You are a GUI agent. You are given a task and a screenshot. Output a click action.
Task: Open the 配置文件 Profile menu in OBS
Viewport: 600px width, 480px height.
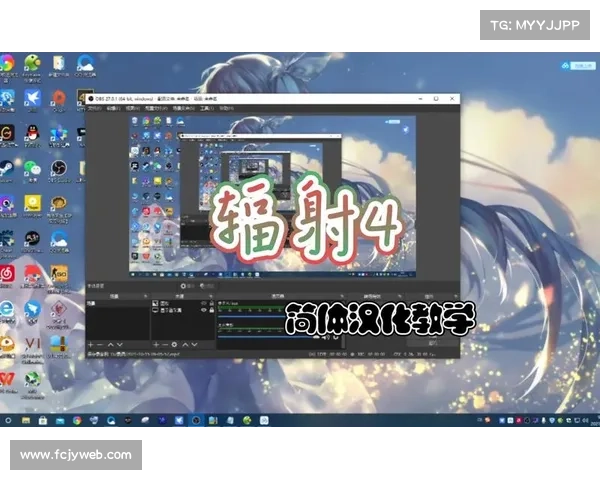click(156, 109)
